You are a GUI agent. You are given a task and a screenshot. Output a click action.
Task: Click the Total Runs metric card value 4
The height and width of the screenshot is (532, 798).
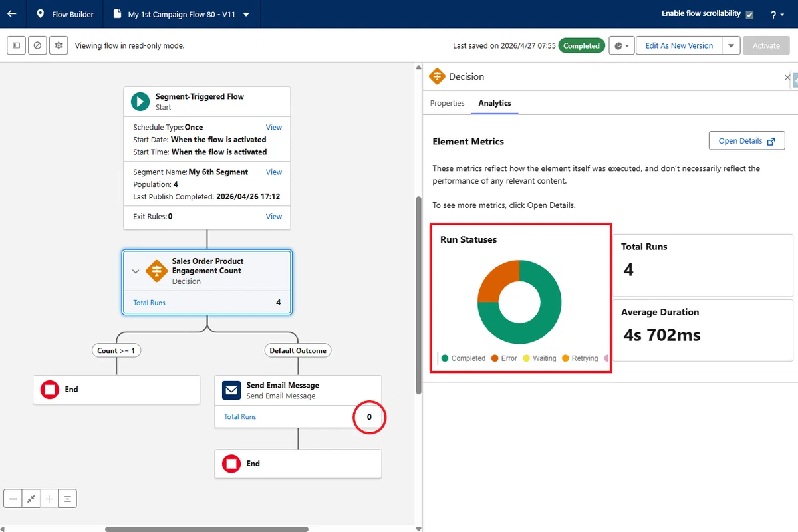click(628, 269)
